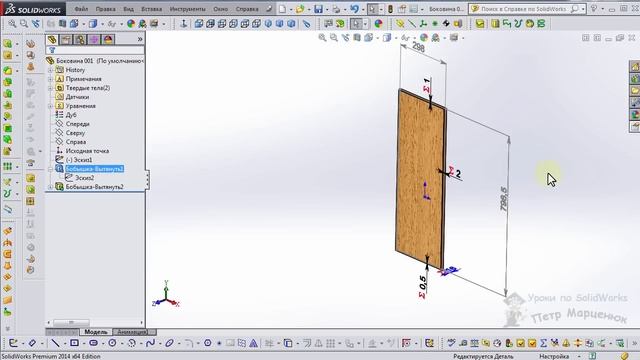Click the Open file icon
Viewport: 640px width, 360px height.
coord(300,9)
